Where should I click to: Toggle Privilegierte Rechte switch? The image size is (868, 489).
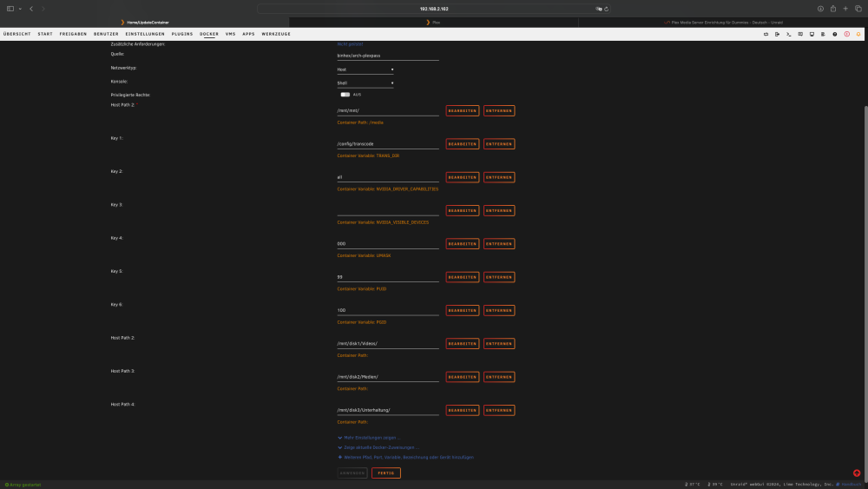[345, 95]
